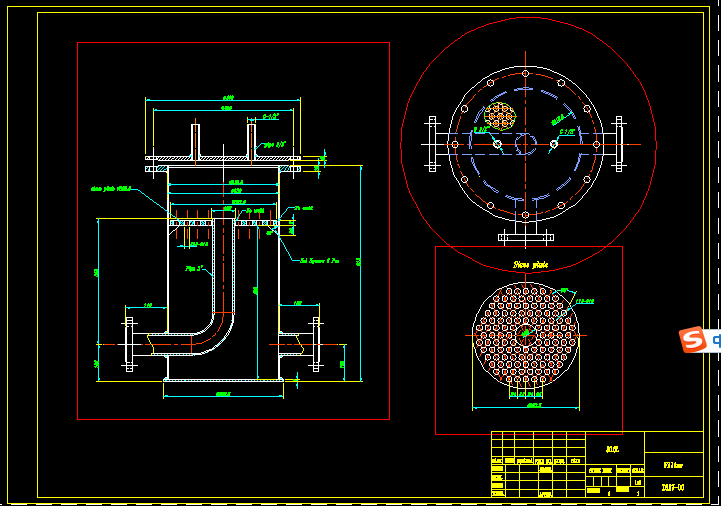Image resolution: width=721 pixels, height=506 pixels.
Task: Click the bottom width dimension of the vessel section
Action: 222,394
